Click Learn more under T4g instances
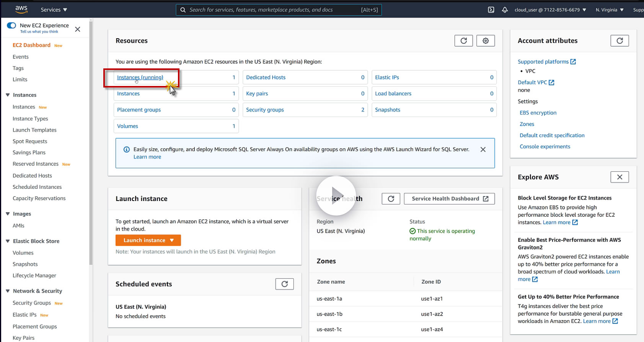The image size is (644, 342). click(x=600, y=321)
